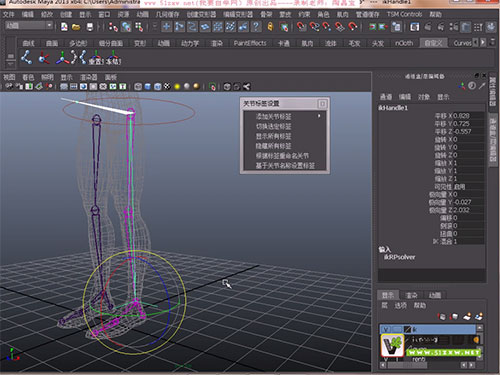Select by object type mode icon

pos(126,27)
